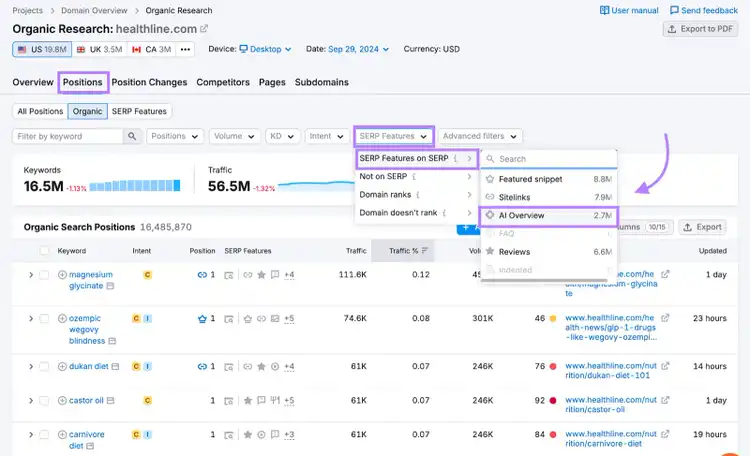Screen dimensions: 750x456
Task: Add magnesium glycinate to keyword list
Action: coord(62,275)
